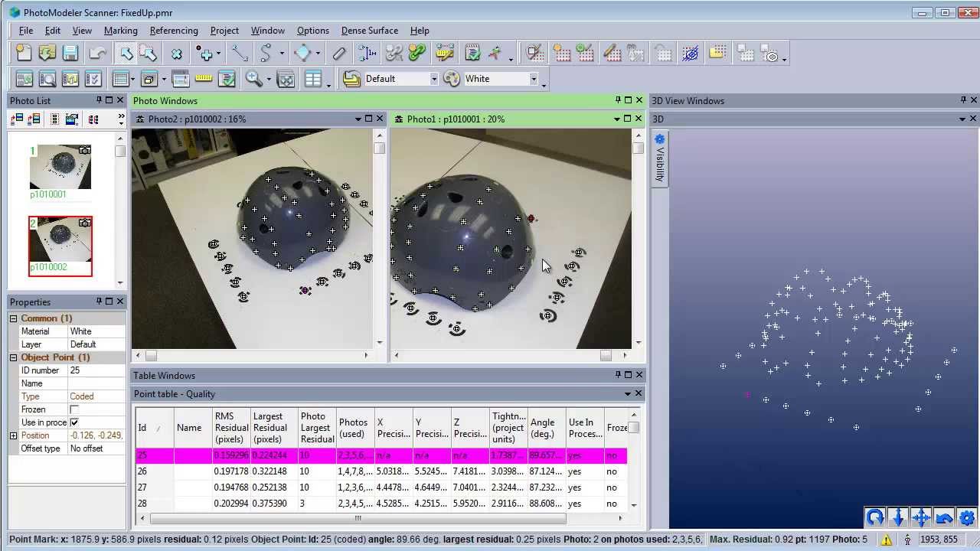Select the Mark Points plus tool
Viewport: 980px width, 551px height.
205,53
